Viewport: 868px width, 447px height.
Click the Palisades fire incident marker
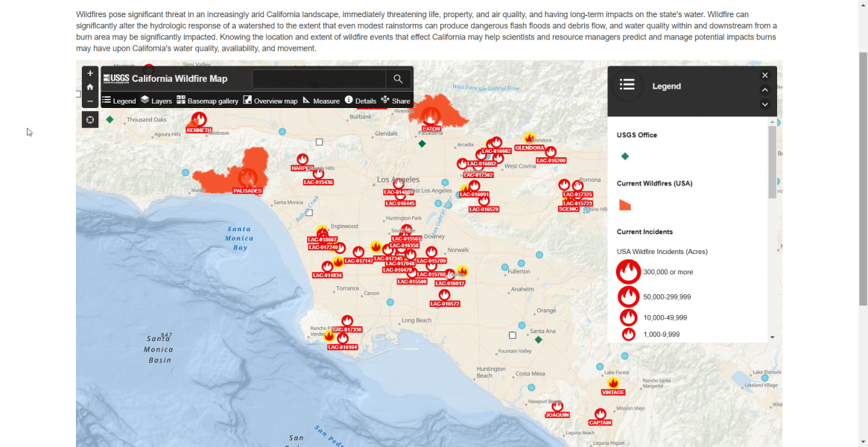pyautogui.click(x=247, y=178)
